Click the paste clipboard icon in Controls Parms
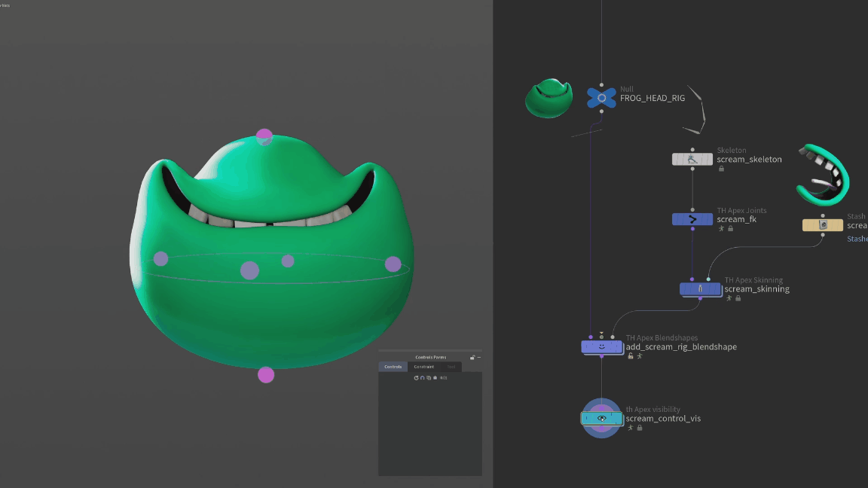 pyautogui.click(x=435, y=378)
